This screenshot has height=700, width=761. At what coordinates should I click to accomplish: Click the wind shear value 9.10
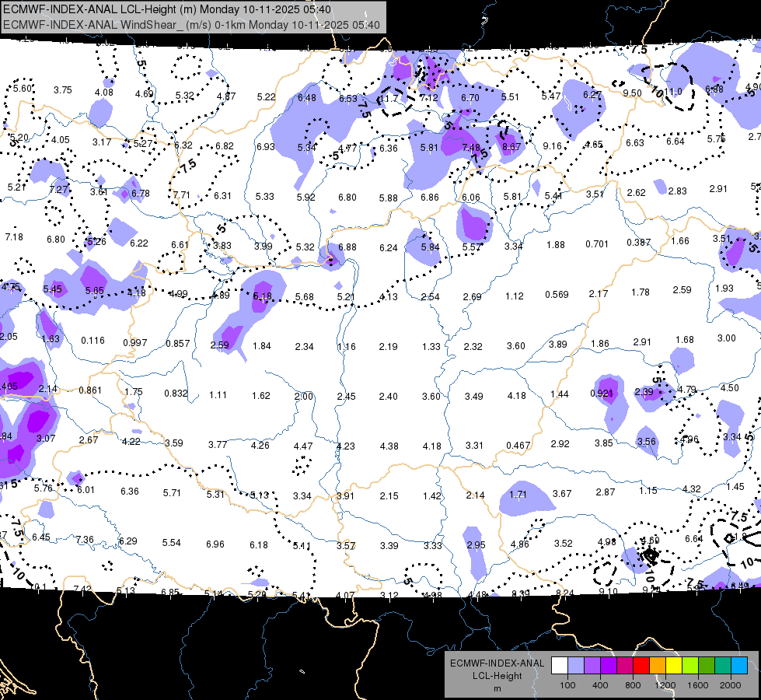608,591
